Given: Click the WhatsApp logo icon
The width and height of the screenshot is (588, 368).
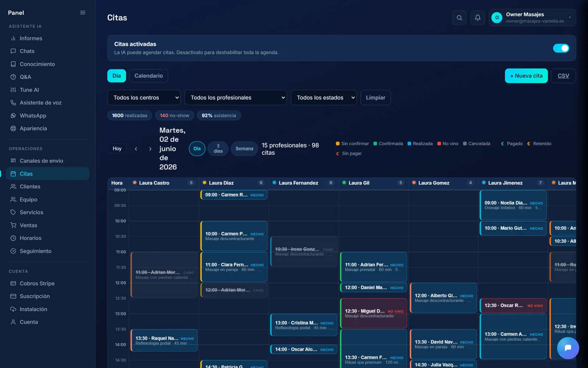Looking at the screenshot, I should tap(13, 116).
